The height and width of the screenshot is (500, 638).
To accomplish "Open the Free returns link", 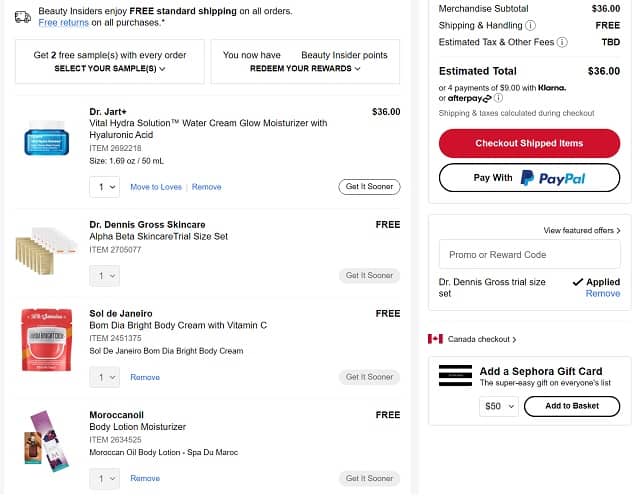I will [x=62, y=22].
